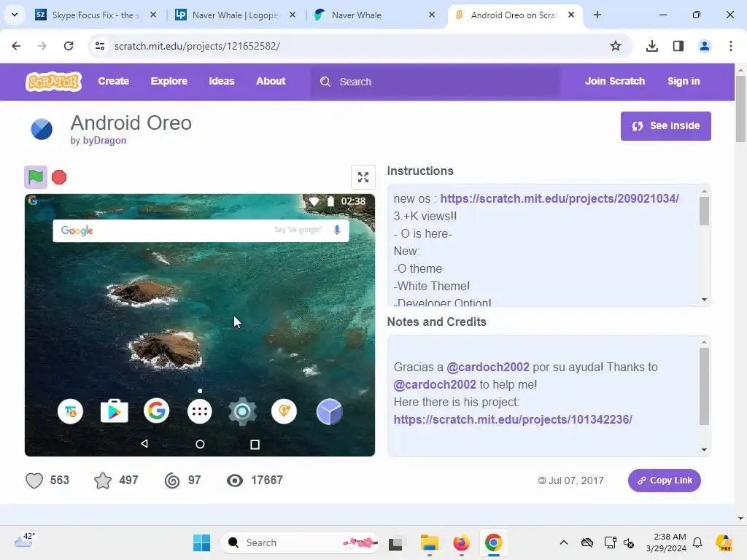Go back to previous page
The width and height of the screenshot is (747, 560).
coord(16,46)
